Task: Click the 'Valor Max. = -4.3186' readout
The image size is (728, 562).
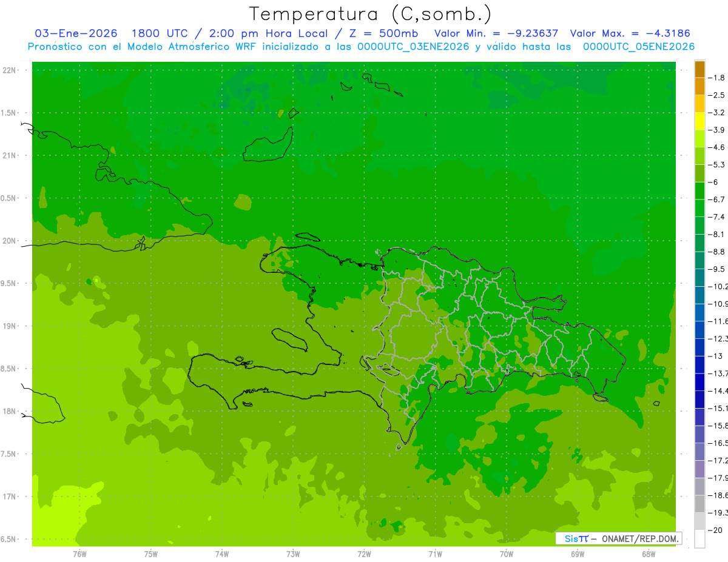Action: 630,33
